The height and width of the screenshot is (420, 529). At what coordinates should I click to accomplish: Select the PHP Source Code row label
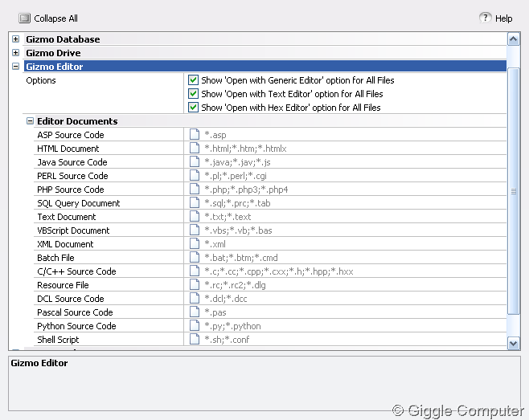(x=71, y=190)
